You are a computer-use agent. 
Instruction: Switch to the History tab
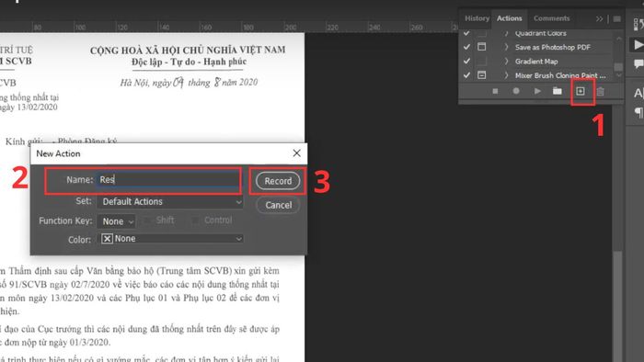[477, 18]
